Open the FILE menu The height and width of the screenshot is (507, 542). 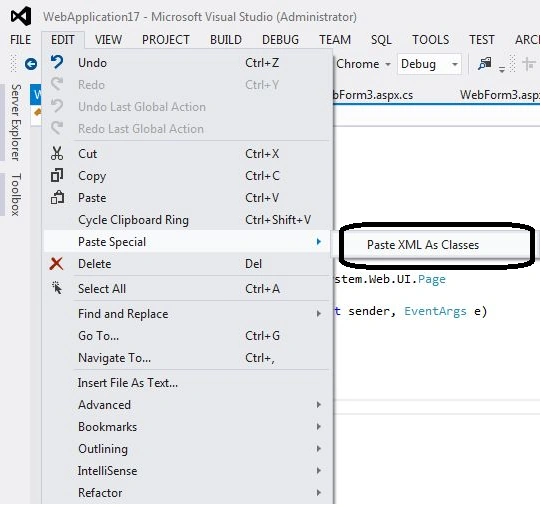coord(20,40)
